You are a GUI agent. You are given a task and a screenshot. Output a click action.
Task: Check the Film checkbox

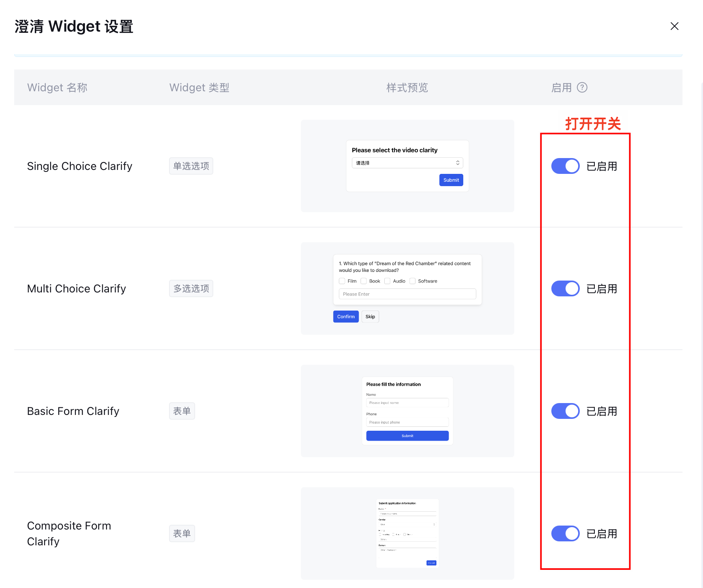coord(342,281)
